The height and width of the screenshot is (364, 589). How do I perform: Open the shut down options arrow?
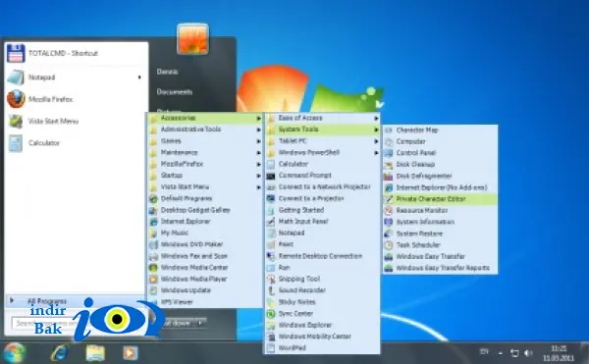tap(200, 323)
